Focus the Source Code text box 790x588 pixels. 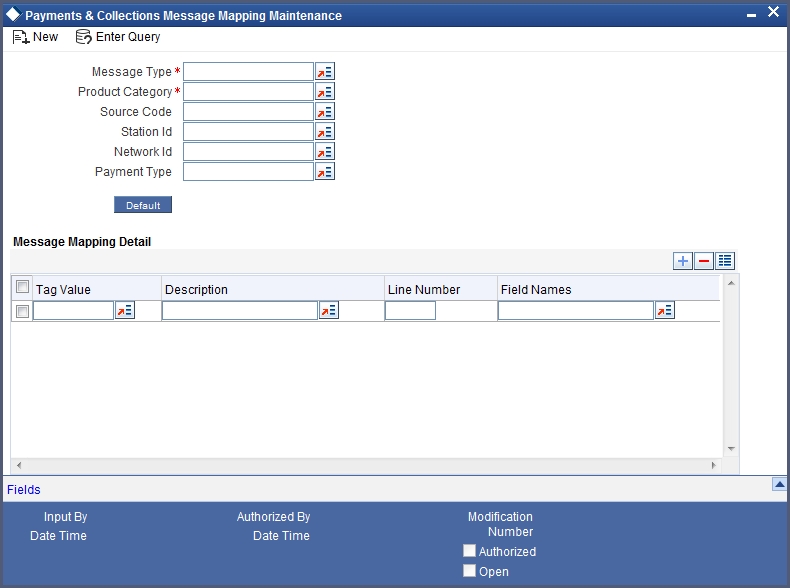tap(248, 111)
